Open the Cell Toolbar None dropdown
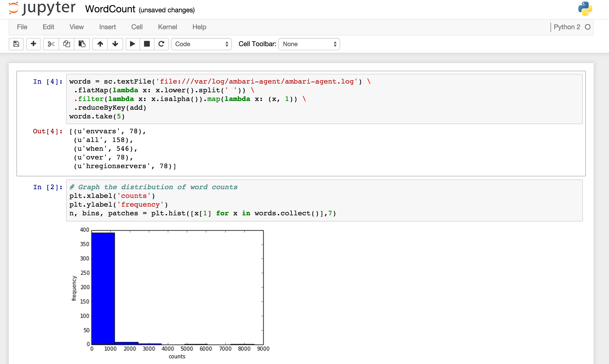Screen dimensions: 609x364 coord(309,44)
